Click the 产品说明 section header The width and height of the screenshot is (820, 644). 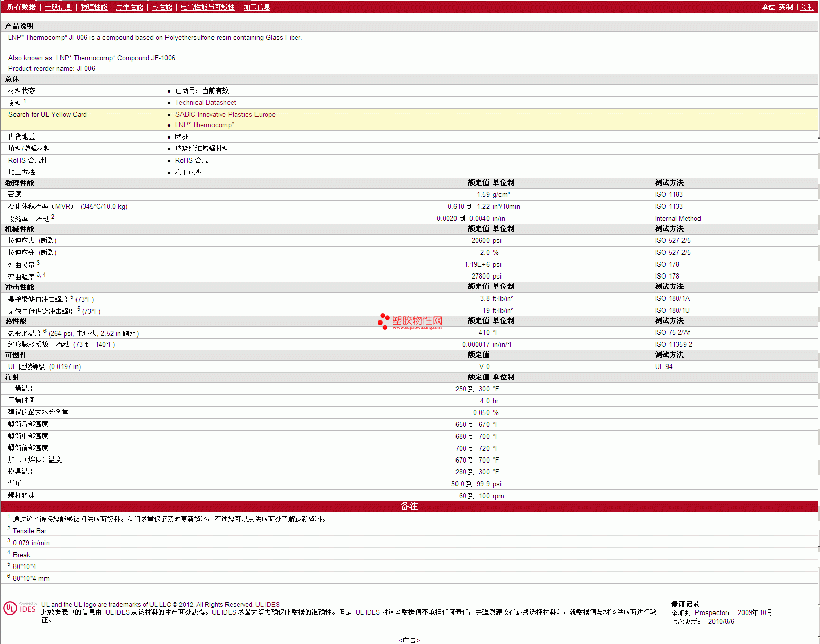pyautogui.click(x=19, y=26)
